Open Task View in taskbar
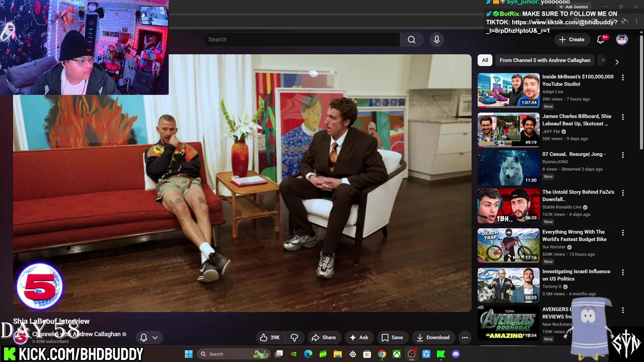 [x=279, y=354]
